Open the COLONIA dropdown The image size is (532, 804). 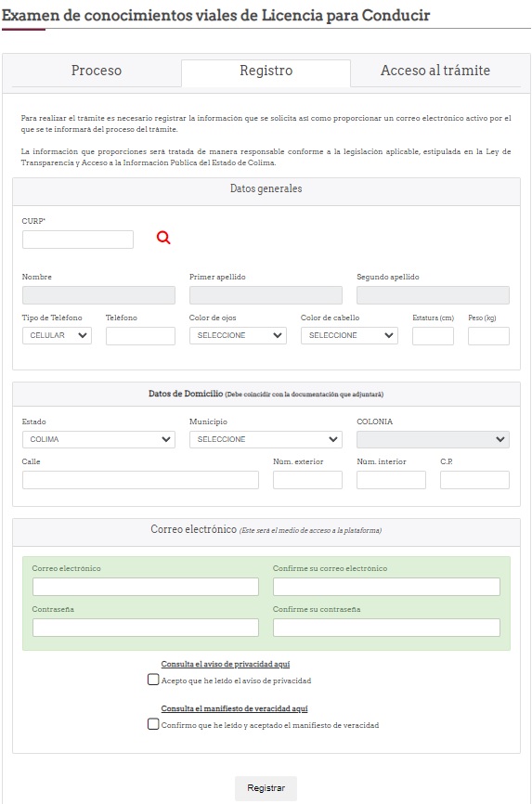(433, 439)
